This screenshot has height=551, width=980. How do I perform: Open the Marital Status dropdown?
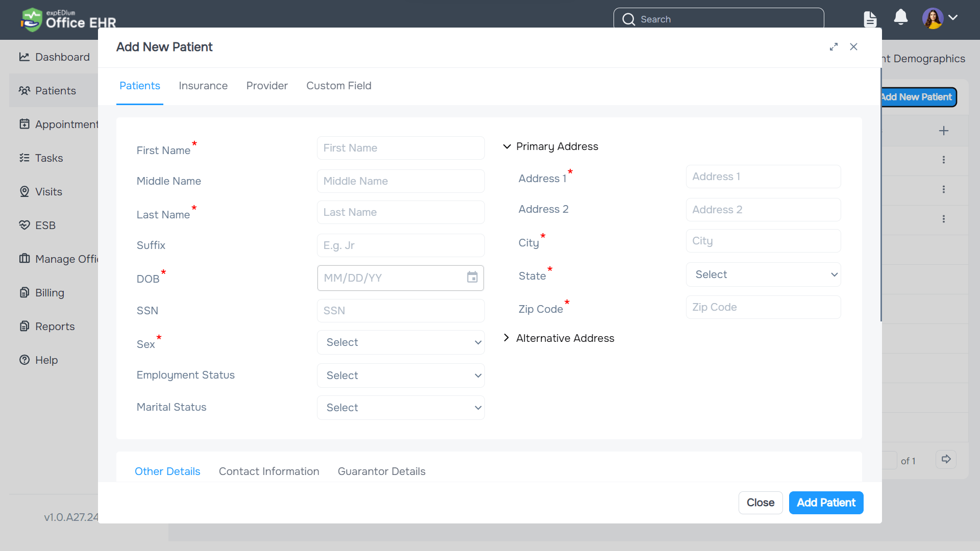click(x=401, y=407)
